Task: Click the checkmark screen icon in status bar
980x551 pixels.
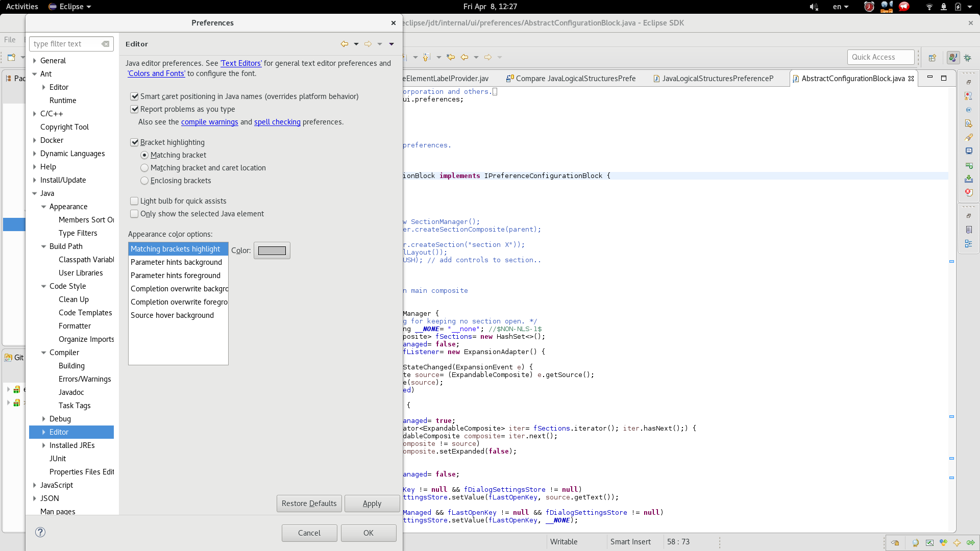Action: point(929,543)
